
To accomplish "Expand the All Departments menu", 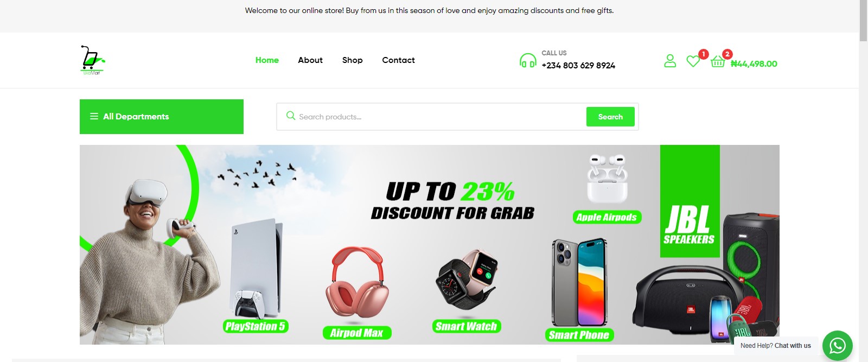I will coord(162,117).
